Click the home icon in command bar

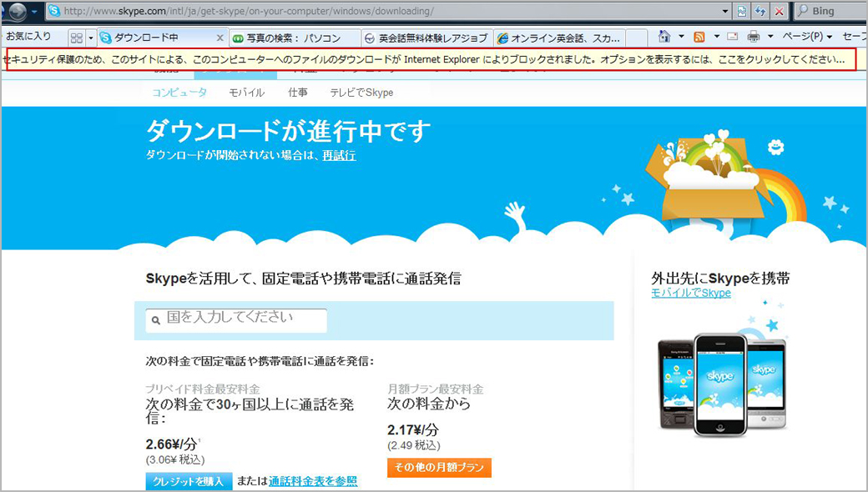(x=664, y=38)
